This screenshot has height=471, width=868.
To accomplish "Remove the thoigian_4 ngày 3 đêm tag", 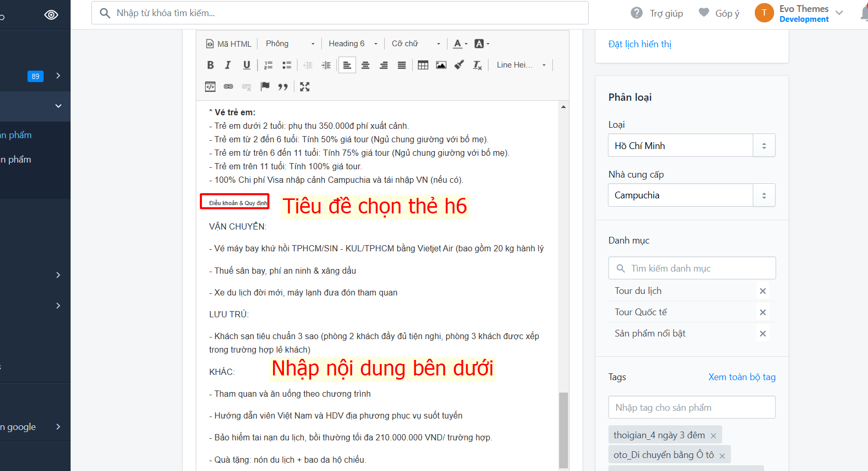I will coord(713,436).
